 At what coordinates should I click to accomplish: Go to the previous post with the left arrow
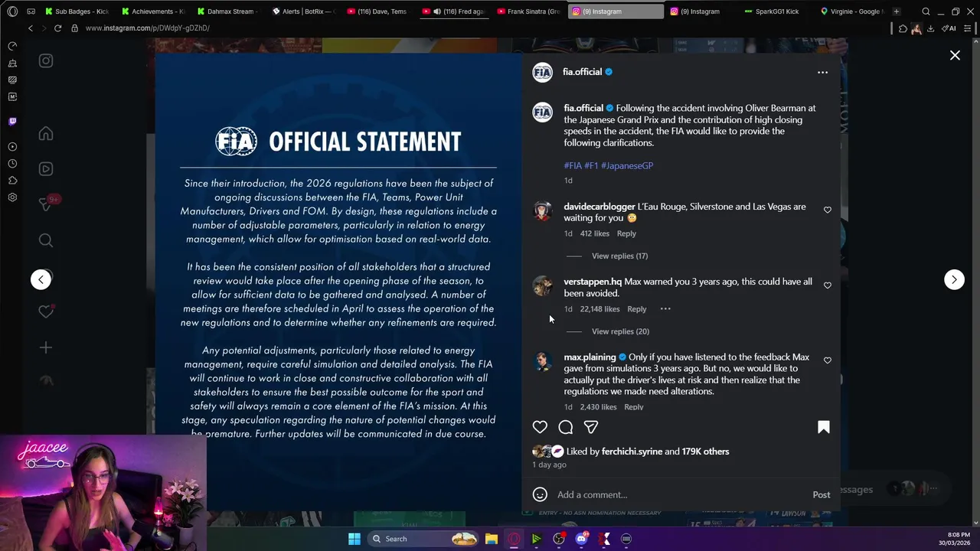point(41,279)
